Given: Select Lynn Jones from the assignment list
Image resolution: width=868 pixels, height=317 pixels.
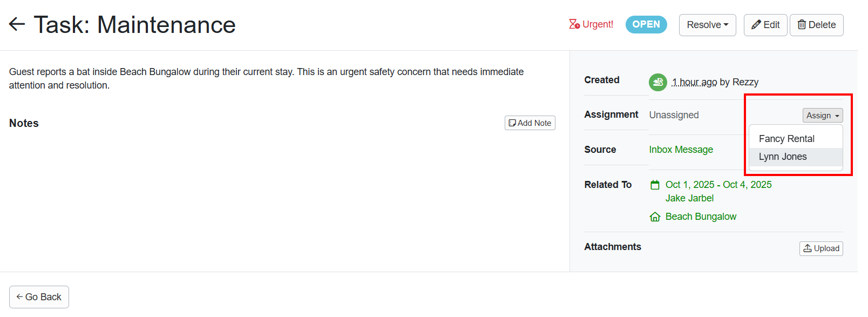Looking at the screenshot, I should [783, 157].
